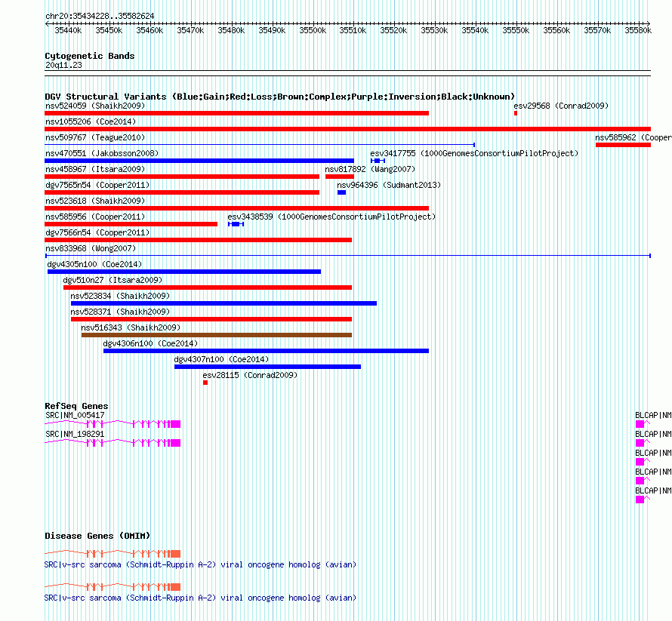Viewport: 672px width, 621px height.
Task: Click the 35580k ruler tick label
Action: (638, 30)
